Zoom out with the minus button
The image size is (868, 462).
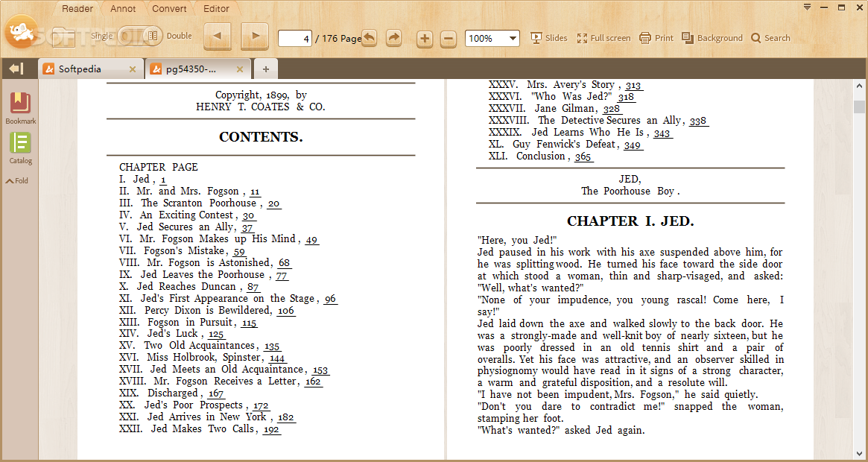(449, 39)
